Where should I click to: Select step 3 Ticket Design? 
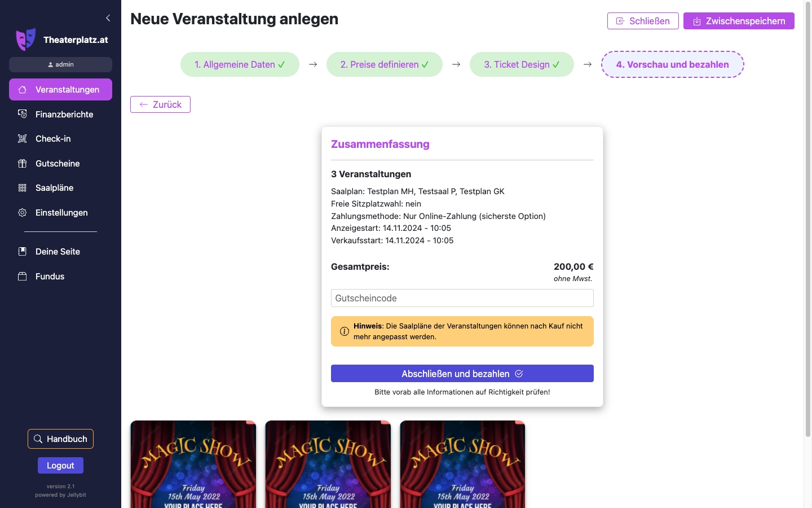click(522, 64)
